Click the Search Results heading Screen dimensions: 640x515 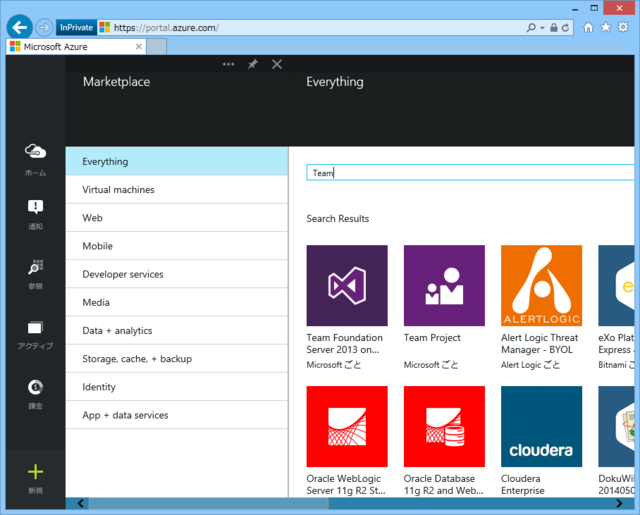[338, 219]
